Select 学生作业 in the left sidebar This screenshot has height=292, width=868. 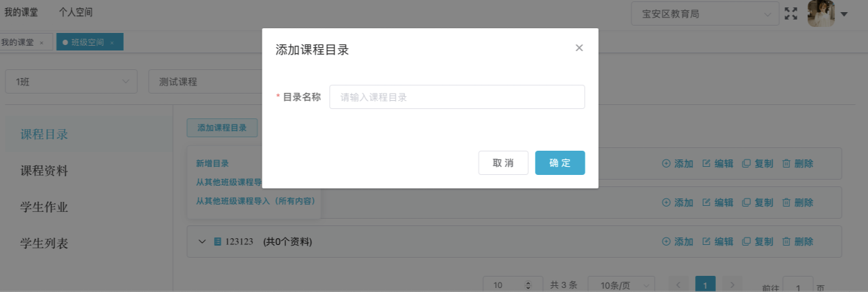click(x=44, y=207)
